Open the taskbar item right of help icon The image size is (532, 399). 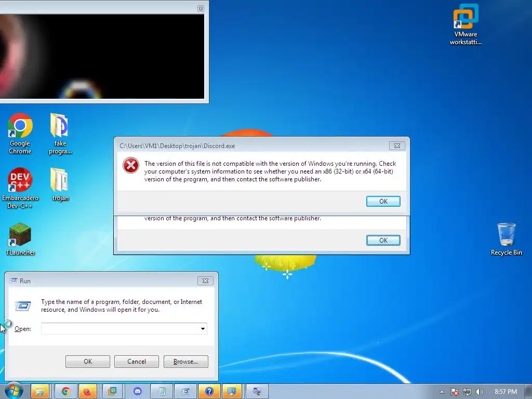232,392
